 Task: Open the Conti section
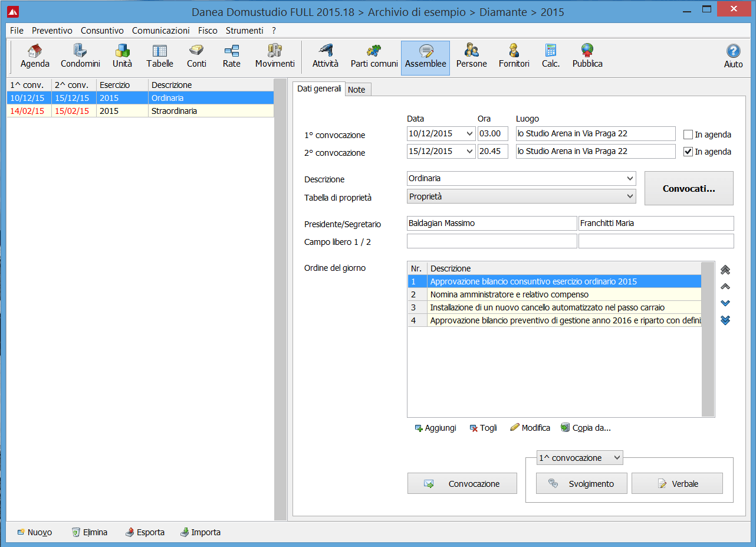196,57
